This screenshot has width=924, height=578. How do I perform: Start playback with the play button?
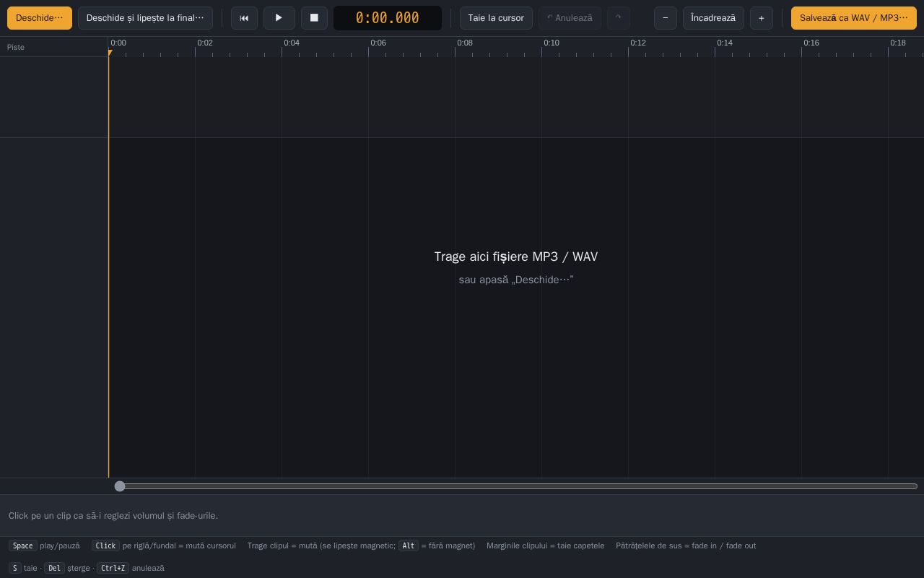pyautogui.click(x=279, y=18)
